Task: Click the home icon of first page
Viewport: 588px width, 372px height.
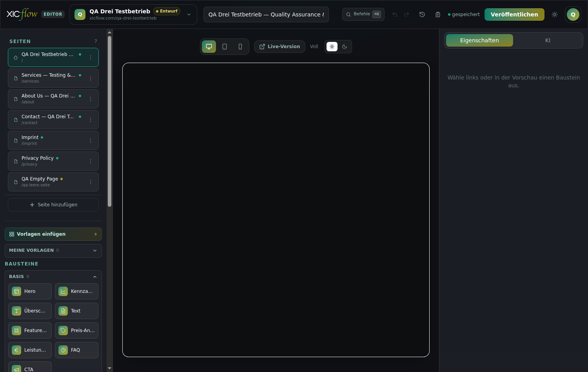Action: pyautogui.click(x=16, y=58)
